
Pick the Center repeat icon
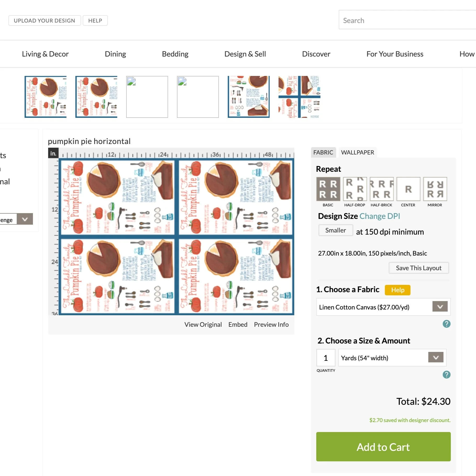tap(408, 189)
